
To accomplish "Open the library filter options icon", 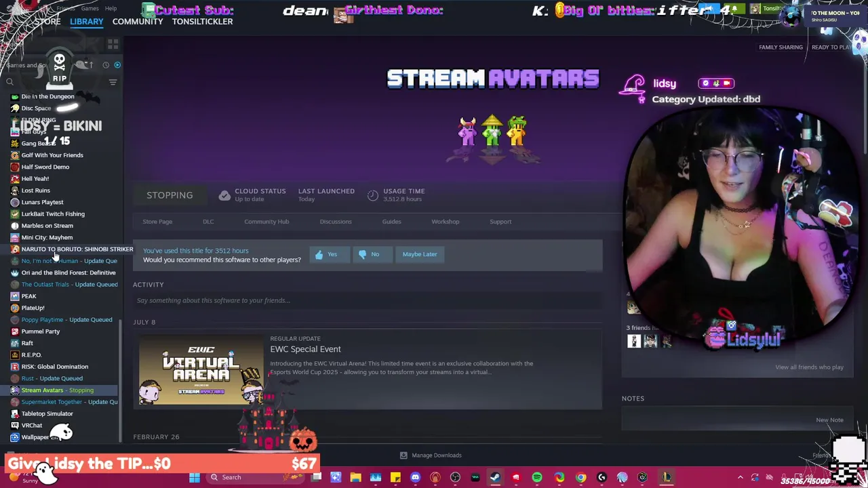I will click(x=113, y=82).
